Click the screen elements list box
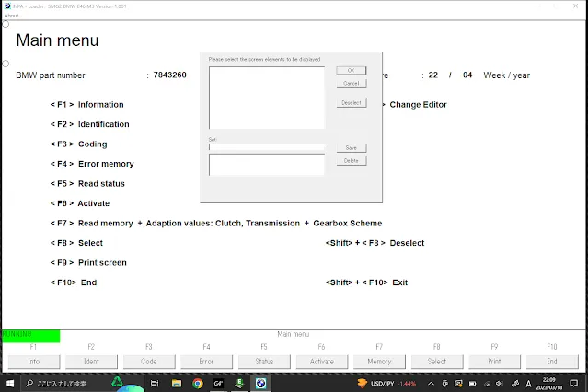588x392 pixels. (x=267, y=98)
